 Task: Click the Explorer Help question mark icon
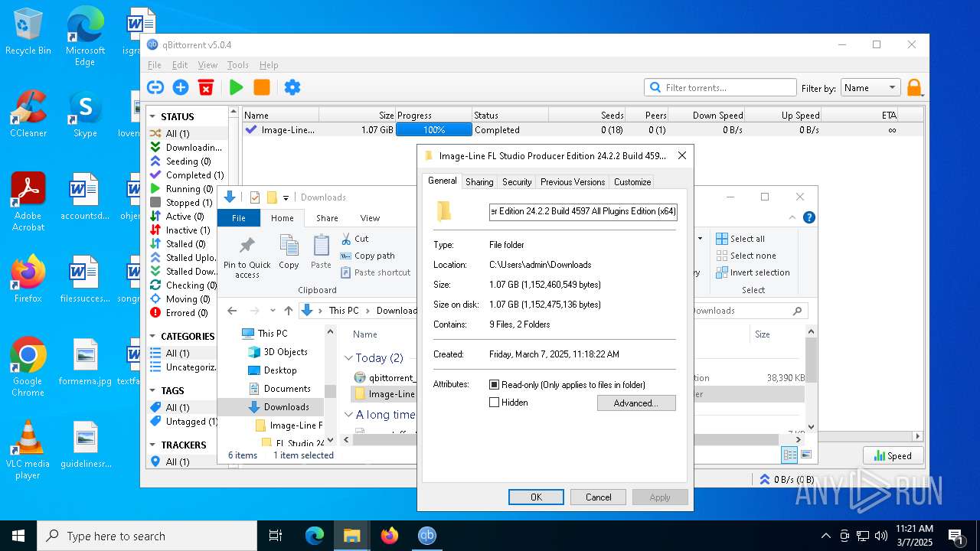tap(809, 218)
